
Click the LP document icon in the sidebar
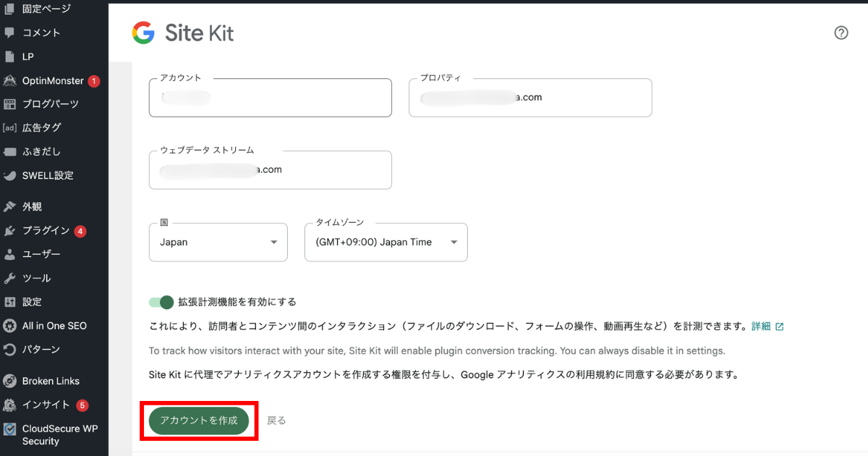point(9,56)
